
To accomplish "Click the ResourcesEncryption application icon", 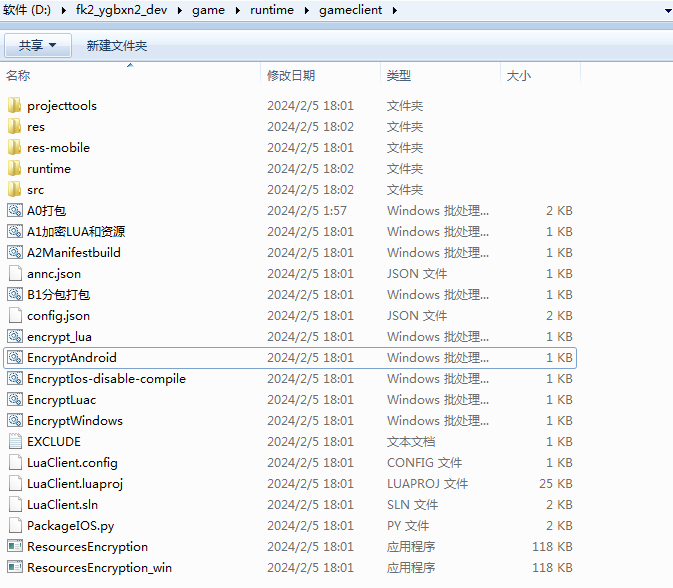I will click(14, 546).
